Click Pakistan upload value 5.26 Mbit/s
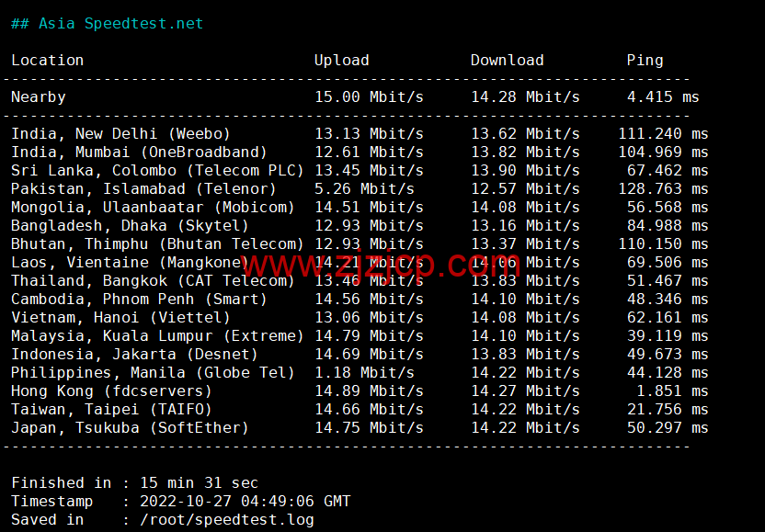765x532 pixels. pos(364,189)
